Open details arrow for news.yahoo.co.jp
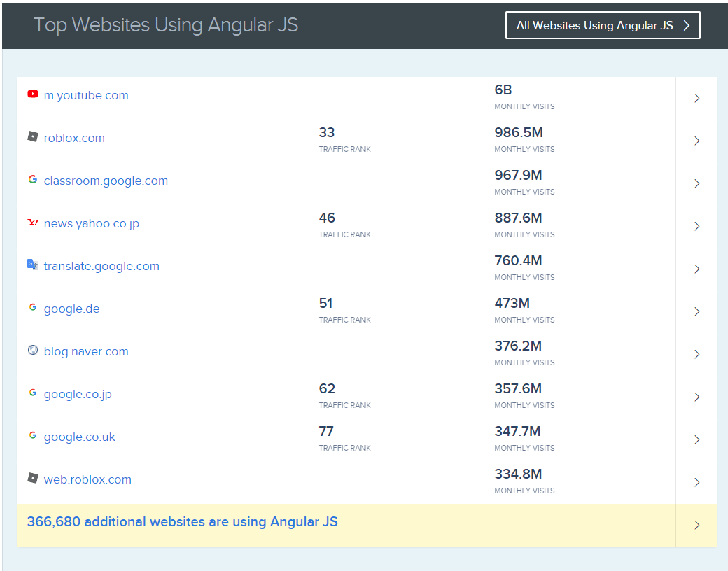Image resolution: width=728 pixels, height=571 pixels. (x=696, y=226)
